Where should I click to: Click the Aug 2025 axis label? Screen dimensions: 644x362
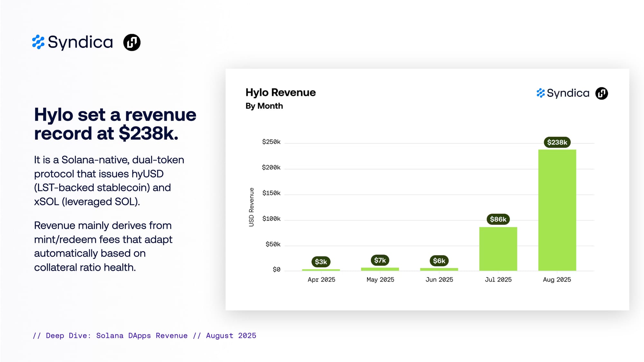(557, 280)
